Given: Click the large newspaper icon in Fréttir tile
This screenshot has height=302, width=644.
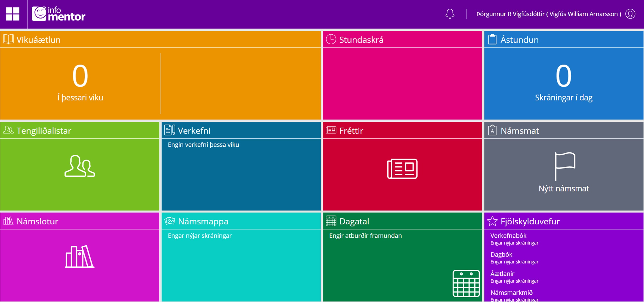Looking at the screenshot, I should [x=402, y=169].
